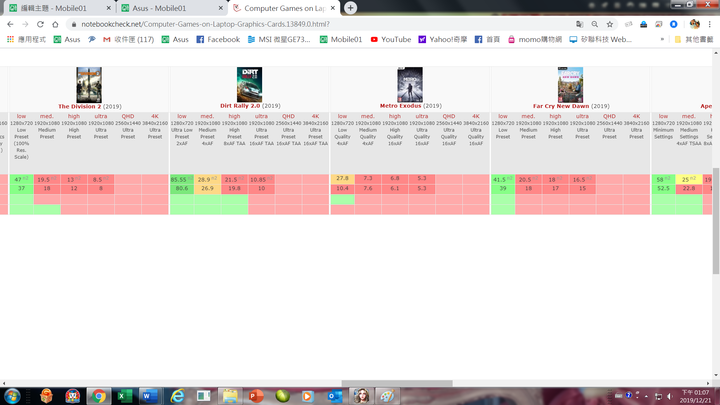
Task: Open the zoom magnifier icon in address bar
Action: pos(595,24)
